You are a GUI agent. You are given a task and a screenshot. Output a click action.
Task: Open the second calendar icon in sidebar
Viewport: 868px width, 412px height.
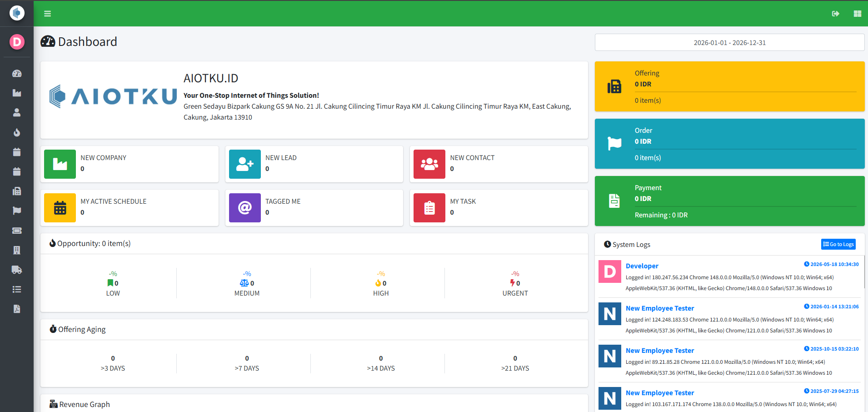click(x=17, y=171)
